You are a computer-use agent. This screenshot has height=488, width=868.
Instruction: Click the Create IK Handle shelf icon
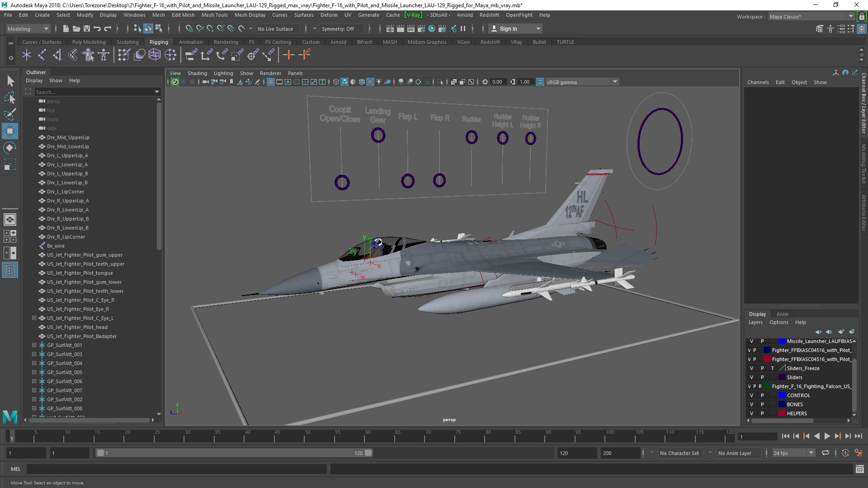57,55
